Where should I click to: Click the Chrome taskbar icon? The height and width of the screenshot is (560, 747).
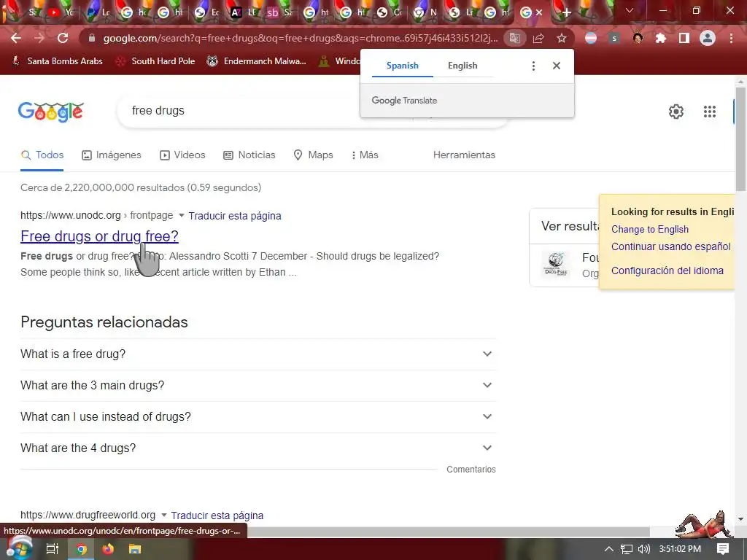tap(81, 549)
